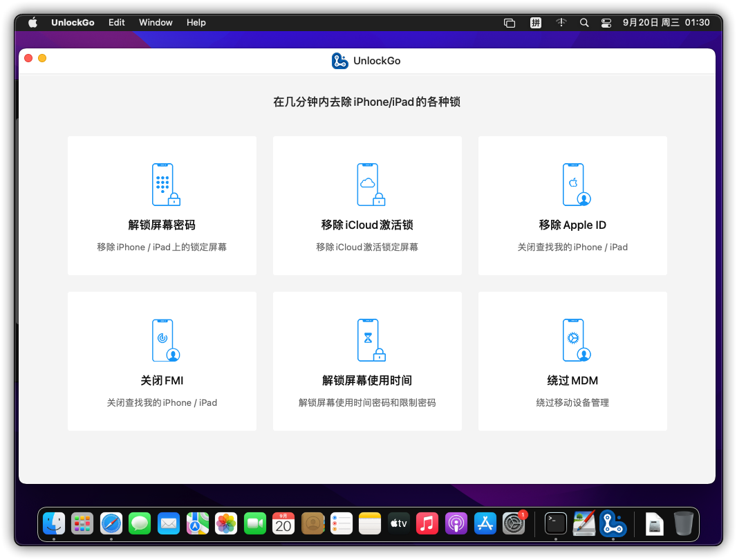The height and width of the screenshot is (560, 737).
Task: Click the Chinese input method icon
Action: 536,23
